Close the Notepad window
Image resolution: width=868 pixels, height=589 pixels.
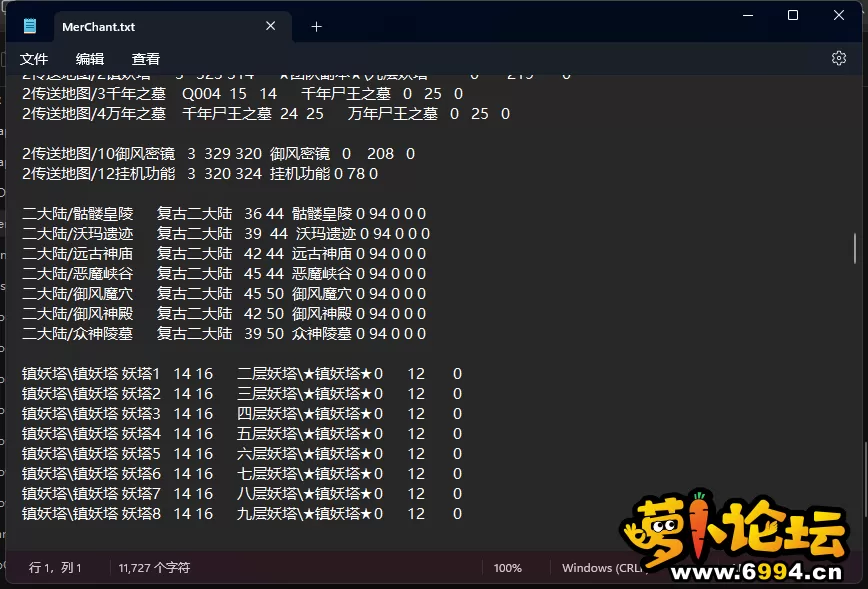click(x=839, y=16)
